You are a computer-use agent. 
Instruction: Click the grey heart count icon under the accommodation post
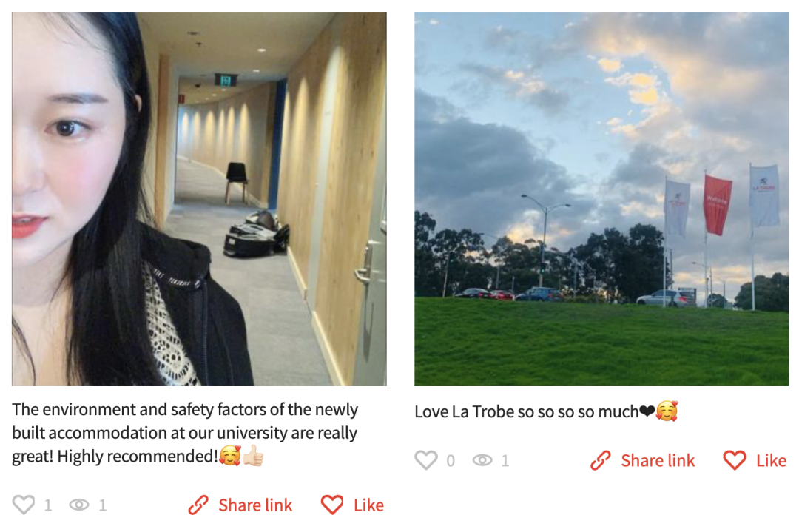coord(24,505)
